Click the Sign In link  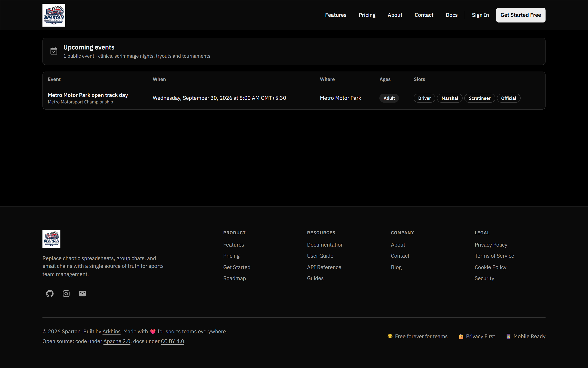coord(480,15)
